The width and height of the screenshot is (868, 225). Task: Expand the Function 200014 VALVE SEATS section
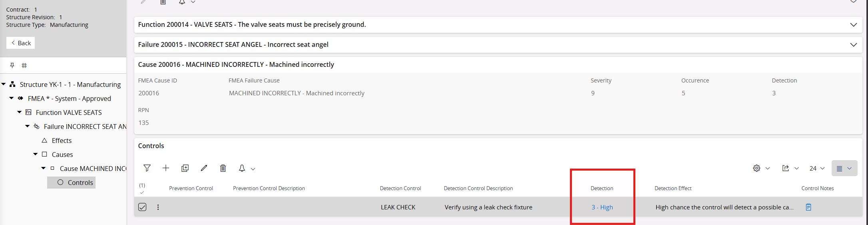click(x=853, y=25)
